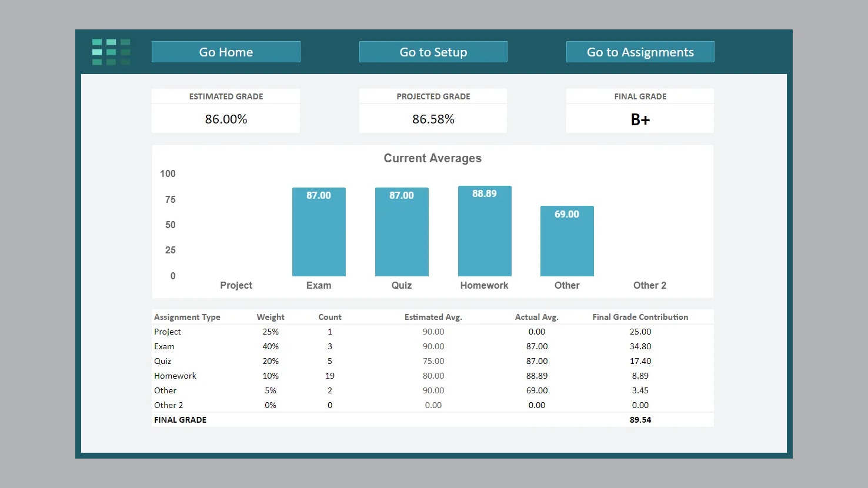Select the Other bar labeled 69.00
This screenshot has width=868, height=488.
coord(567,244)
